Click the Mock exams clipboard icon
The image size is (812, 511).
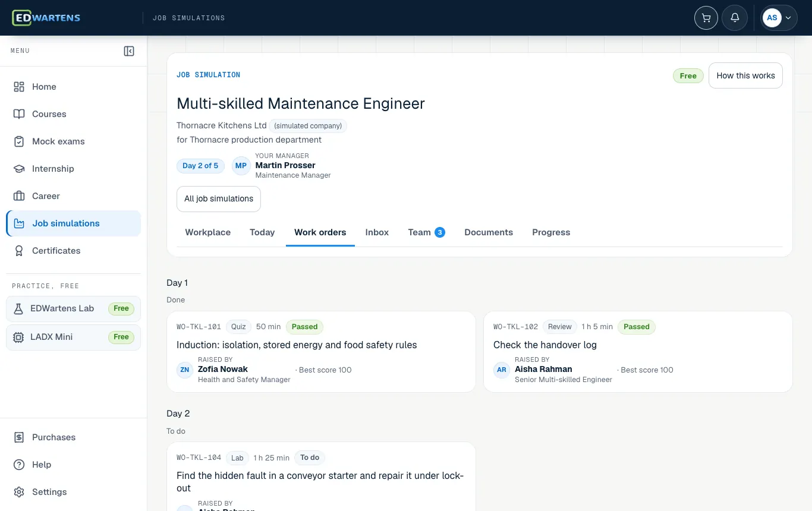pos(19,141)
